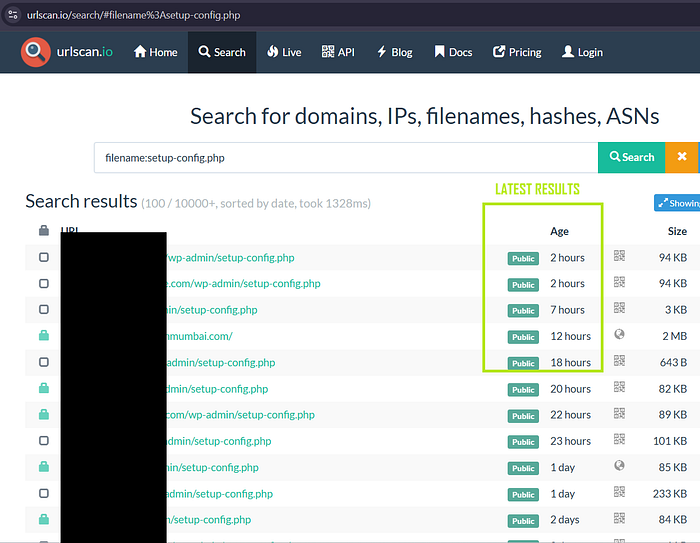Open the Blog nav link
Viewport: 700px width, 543px height.
(394, 52)
